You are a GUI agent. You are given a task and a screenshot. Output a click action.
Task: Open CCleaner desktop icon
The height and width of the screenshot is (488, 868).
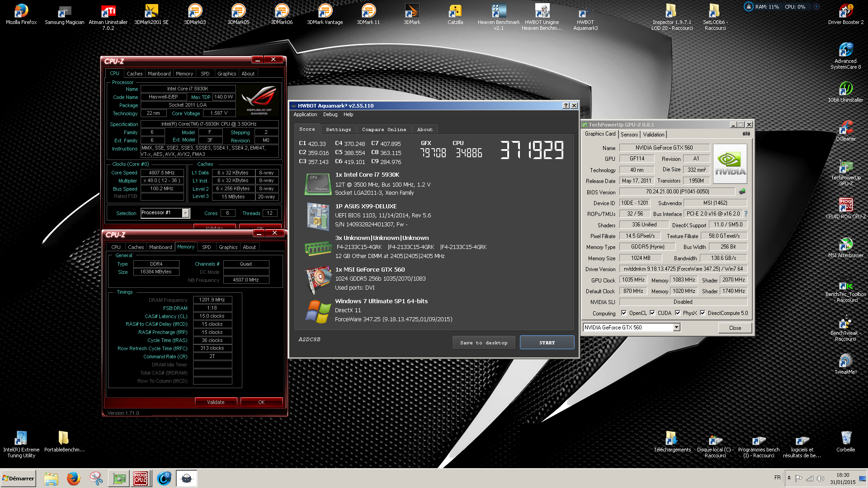coord(846,131)
